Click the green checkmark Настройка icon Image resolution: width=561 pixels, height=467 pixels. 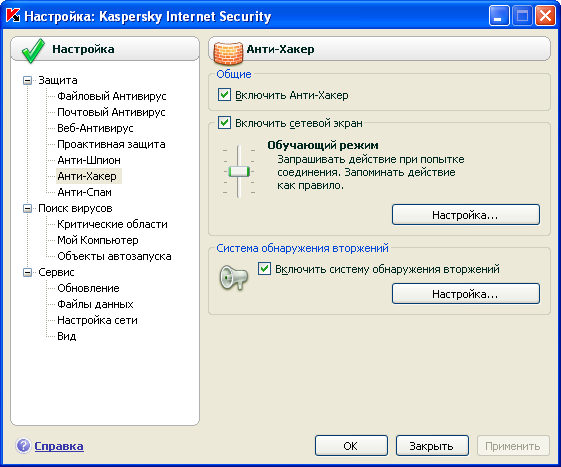coord(33,50)
